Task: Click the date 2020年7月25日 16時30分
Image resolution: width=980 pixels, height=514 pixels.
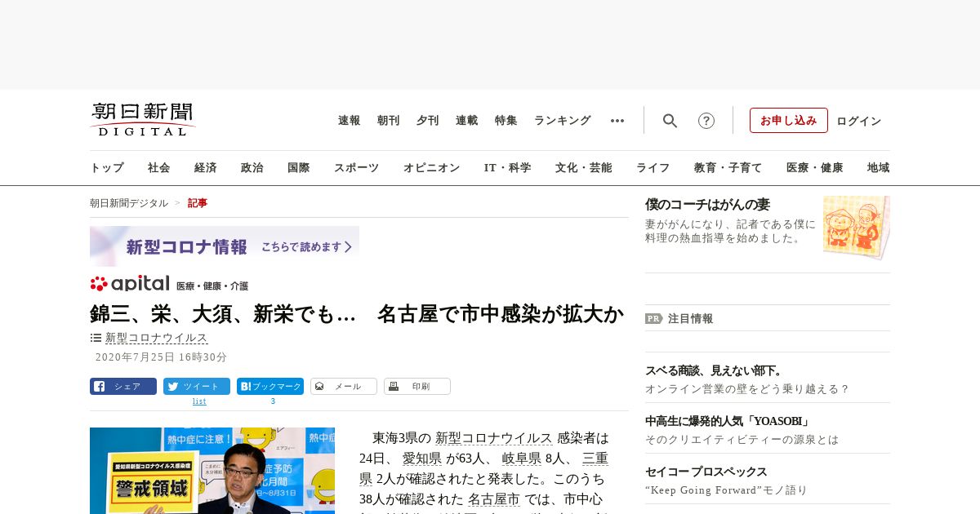Action: (161, 357)
